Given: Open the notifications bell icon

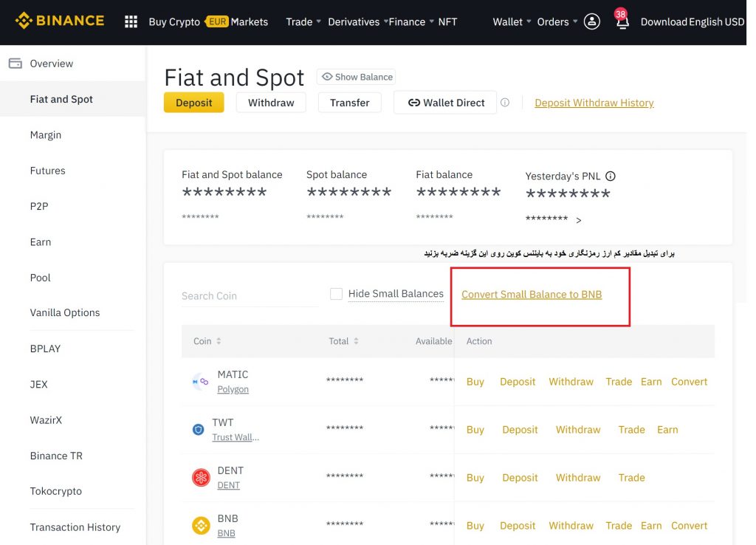Looking at the screenshot, I should pyautogui.click(x=622, y=21).
